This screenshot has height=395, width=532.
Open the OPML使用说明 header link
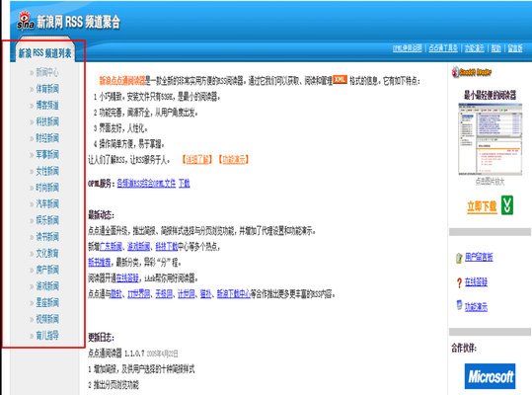(407, 48)
